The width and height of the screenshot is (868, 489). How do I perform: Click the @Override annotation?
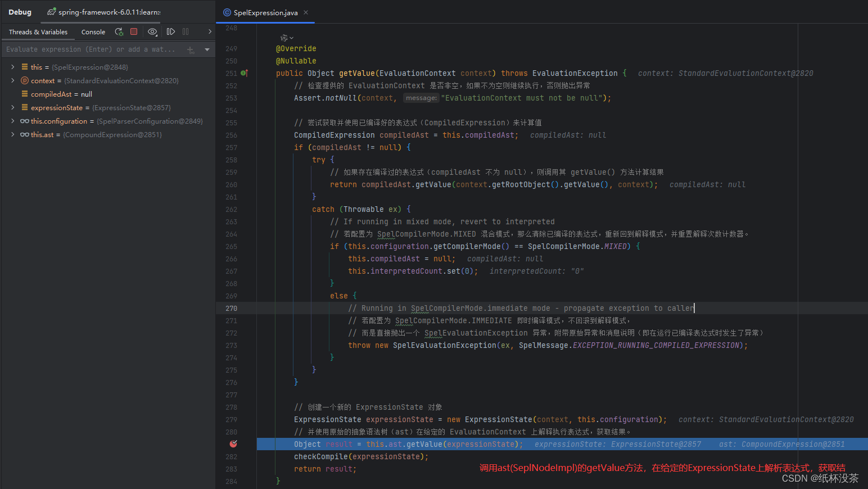(x=296, y=48)
